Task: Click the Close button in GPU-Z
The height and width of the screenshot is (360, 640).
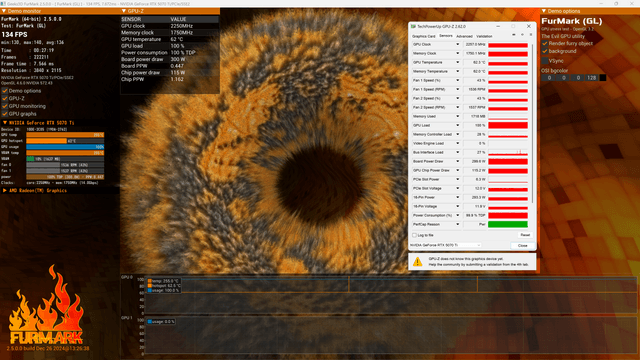Action: click(x=522, y=246)
